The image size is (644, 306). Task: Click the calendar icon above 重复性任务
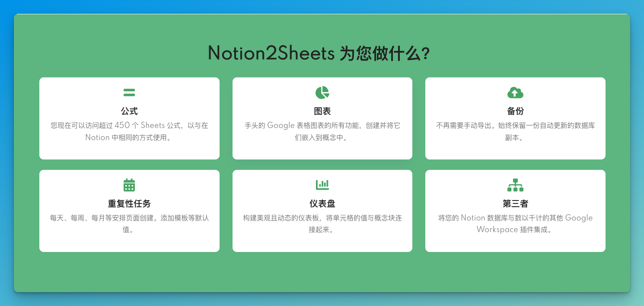[129, 185]
